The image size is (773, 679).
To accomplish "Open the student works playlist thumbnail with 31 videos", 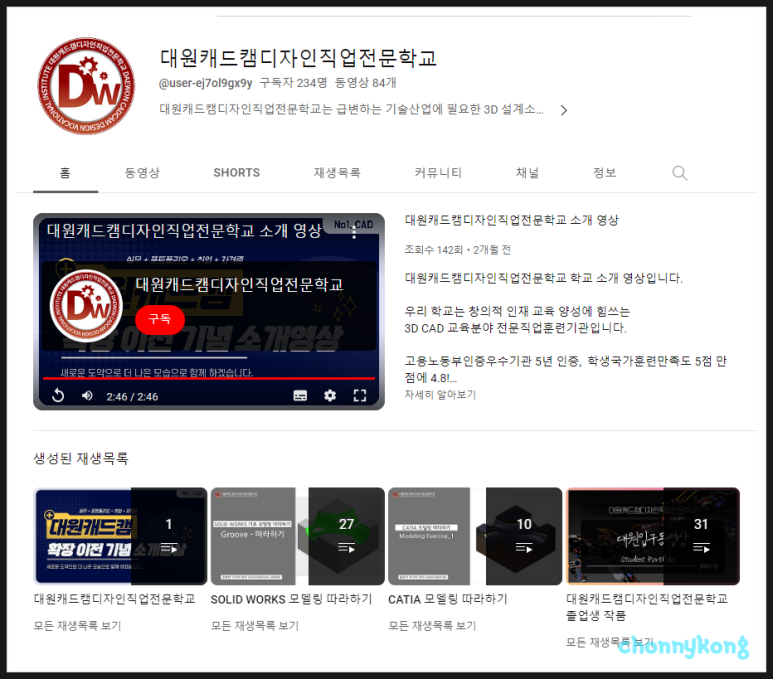I will click(653, 536).
